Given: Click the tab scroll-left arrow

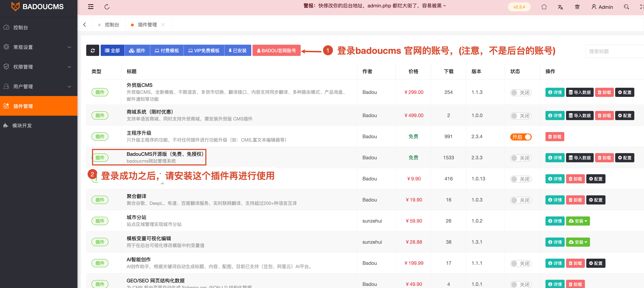Looking at the screenshot, I should click(84, 24).
